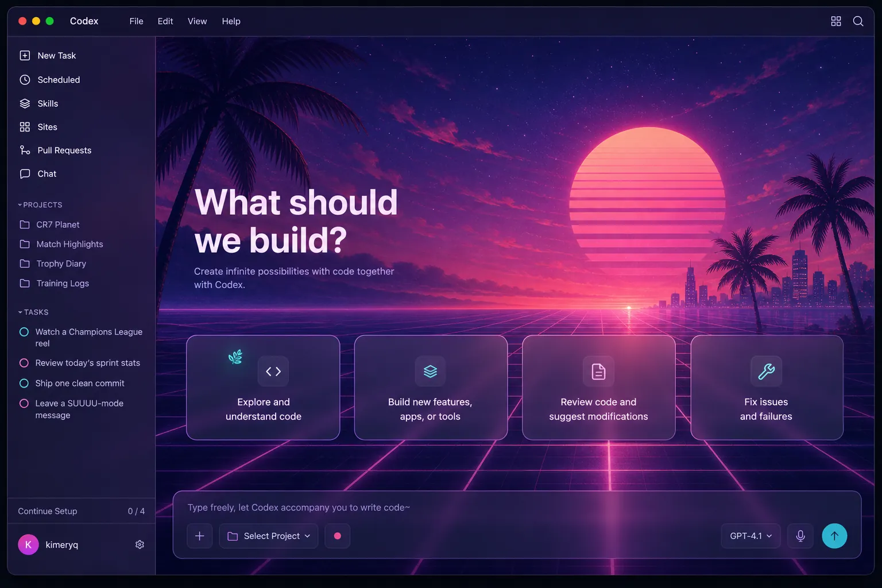Click the 0 / 4 setup progress counter
This screenshot has height=588, width=882.
point(136,511)
